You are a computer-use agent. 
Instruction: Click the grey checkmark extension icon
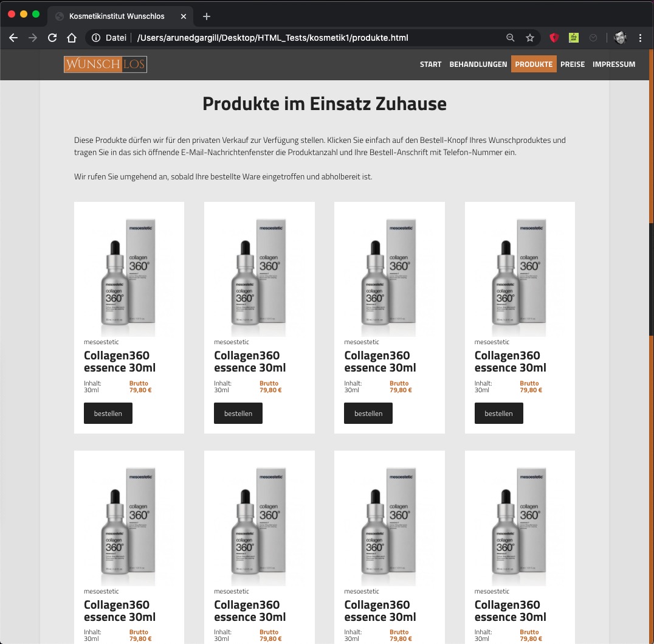593,38
